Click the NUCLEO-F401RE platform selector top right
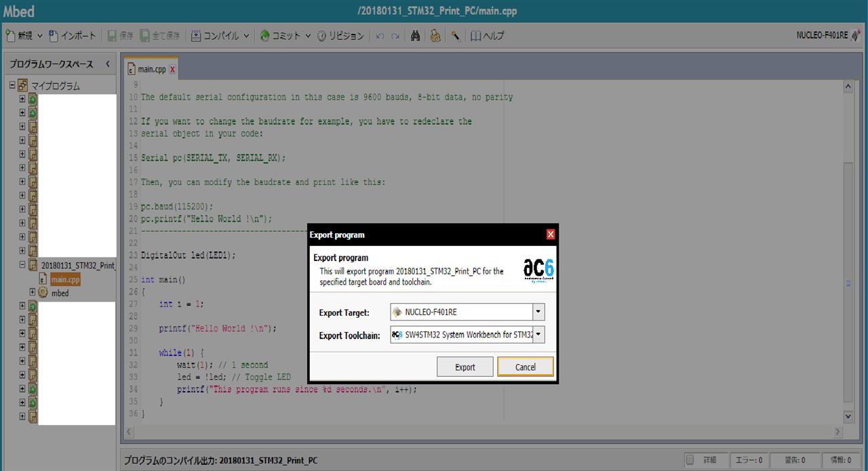868x471 pixels. pos(828,35)
